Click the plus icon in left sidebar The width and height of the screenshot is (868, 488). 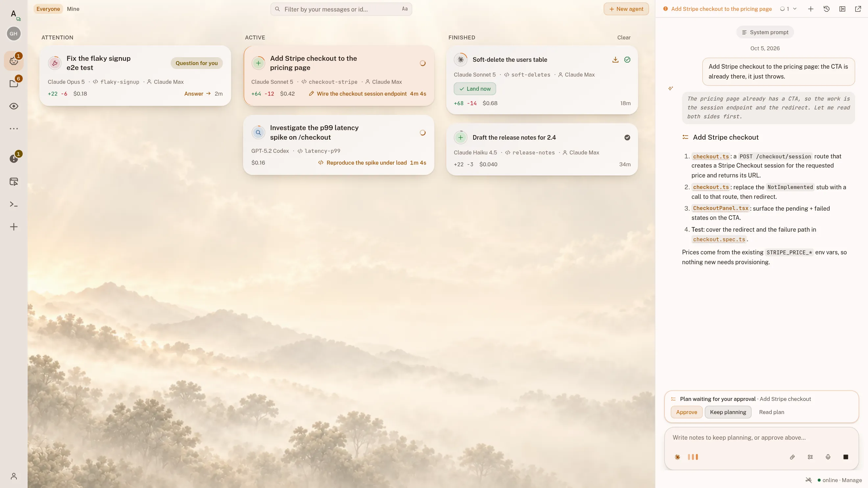(13, 227)
